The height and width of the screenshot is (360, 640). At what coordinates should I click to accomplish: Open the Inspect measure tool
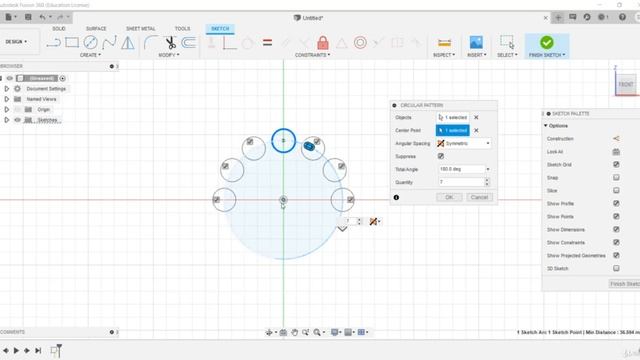444,42
